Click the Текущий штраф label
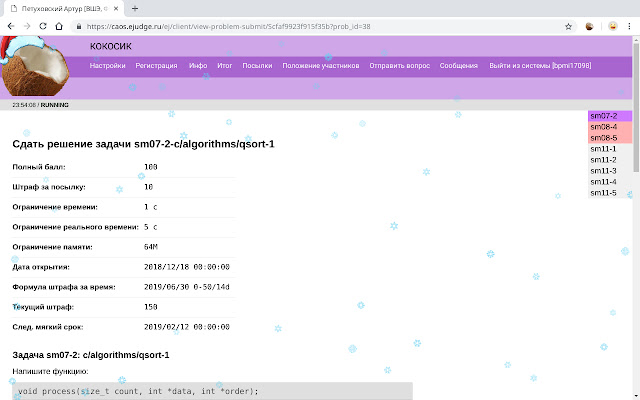The image size is (640, 400). (43, 307)
